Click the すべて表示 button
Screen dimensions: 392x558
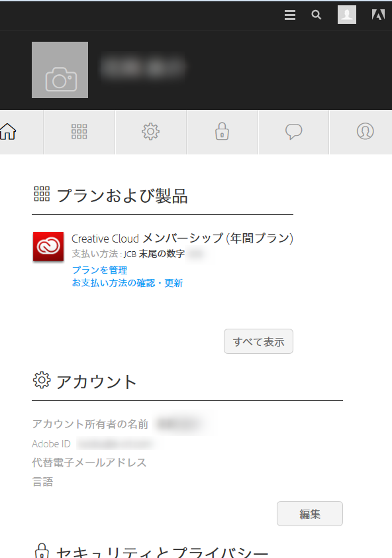pos(259,341)
